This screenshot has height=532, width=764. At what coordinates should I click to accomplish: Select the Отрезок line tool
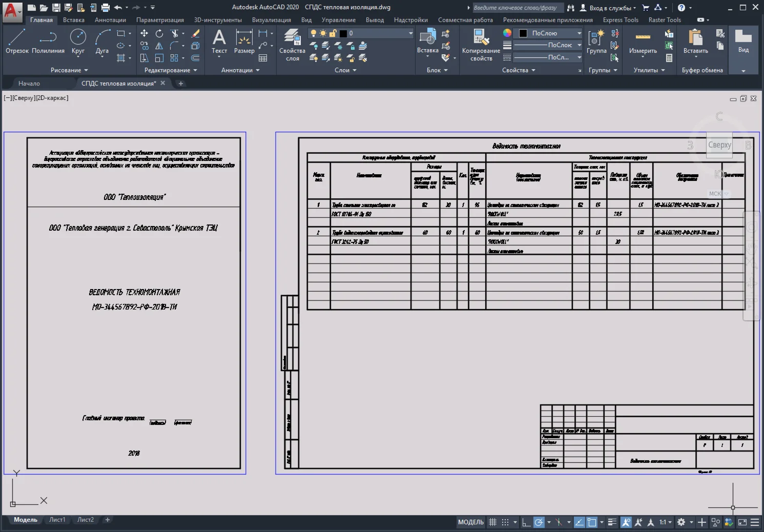point(17,41)
